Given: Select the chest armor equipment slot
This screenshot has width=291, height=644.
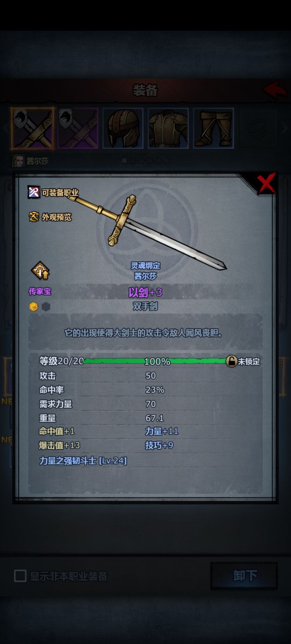Looking at the screenshot, I should coord(168,128).
